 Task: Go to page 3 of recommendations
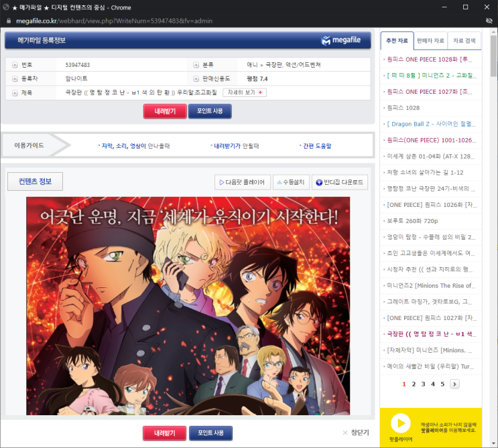[x=423, y=384]
